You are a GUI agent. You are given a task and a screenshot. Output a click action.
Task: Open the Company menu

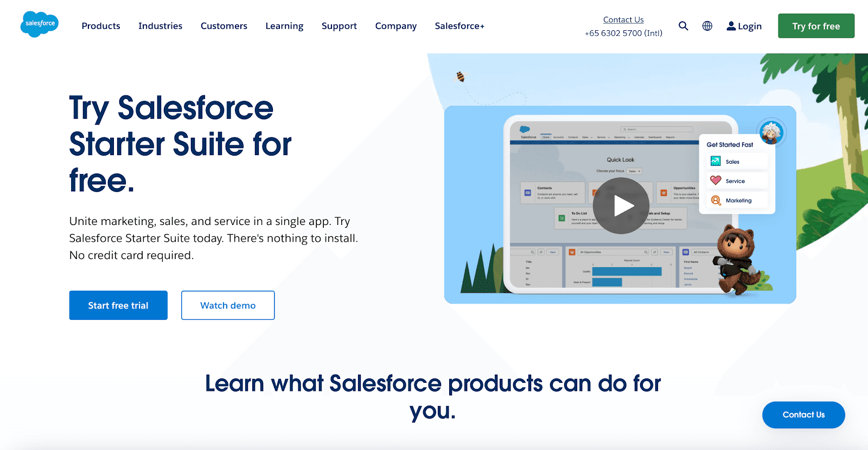click(396, 26)
